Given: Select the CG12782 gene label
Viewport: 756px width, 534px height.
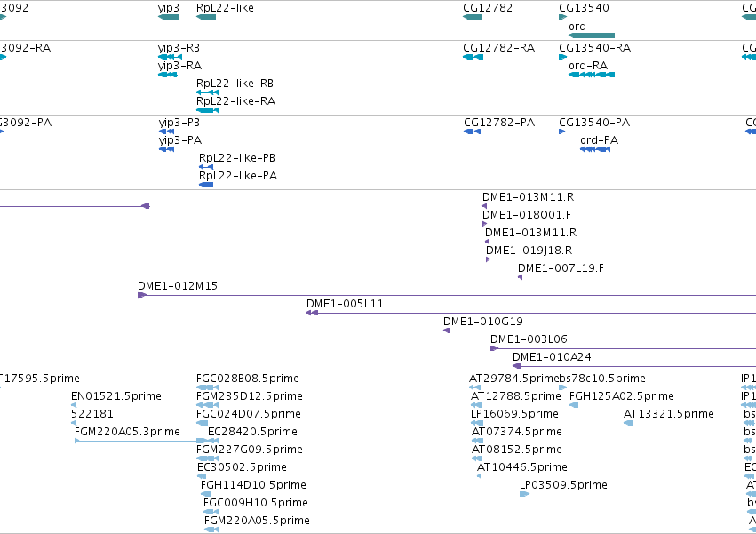Looking at the screenshot, I should click(x=488, y=8).
